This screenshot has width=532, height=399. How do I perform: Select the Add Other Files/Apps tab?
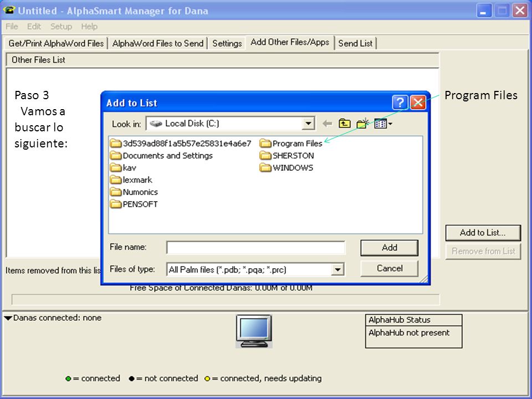[290, 43]
